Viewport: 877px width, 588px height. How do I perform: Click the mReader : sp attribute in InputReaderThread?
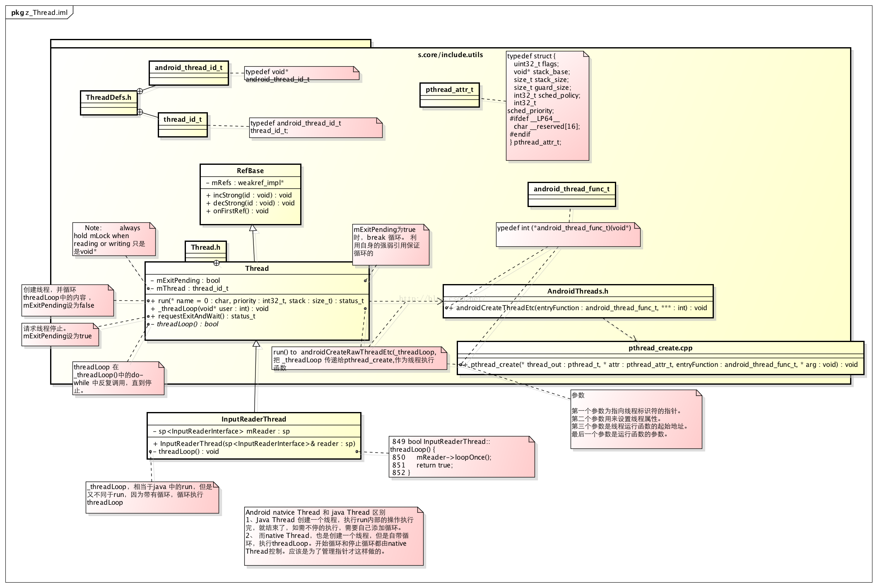point(221,431)
